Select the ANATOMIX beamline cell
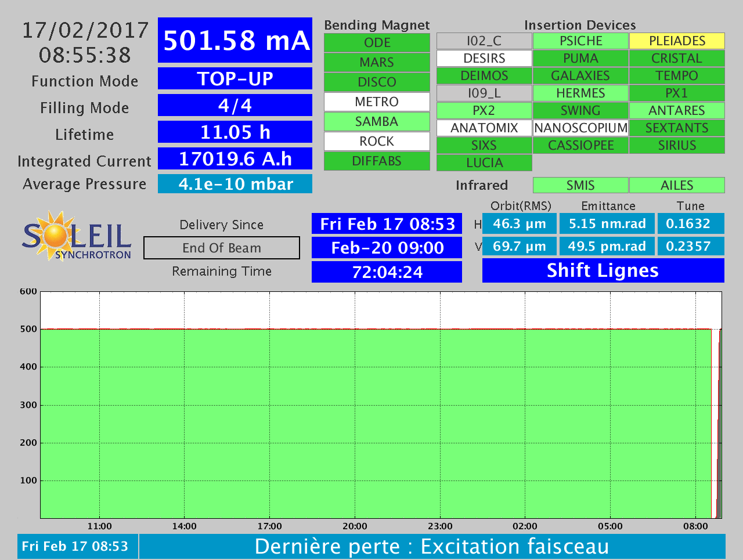743x560 pixels. [x=484, y=128]
